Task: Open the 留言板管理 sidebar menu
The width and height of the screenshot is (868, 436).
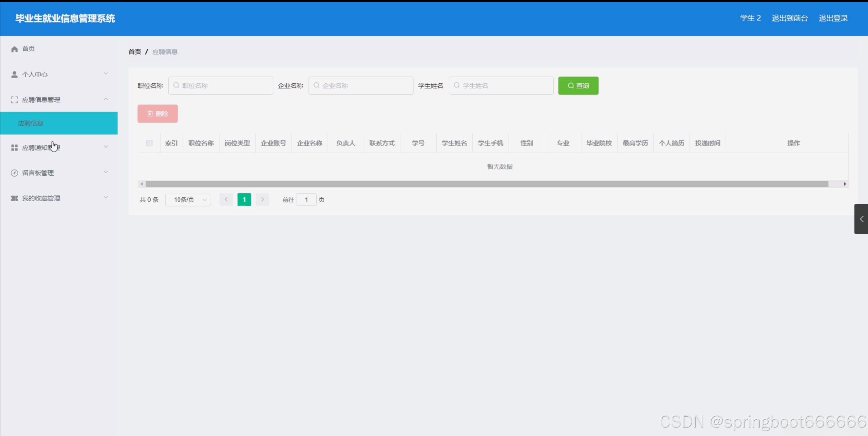Action: point(38,173)
